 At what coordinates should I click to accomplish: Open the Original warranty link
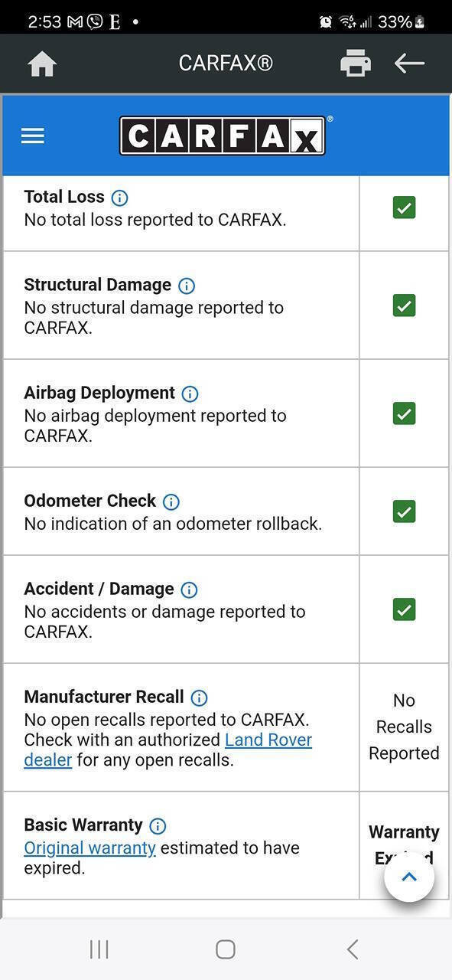pyautogui.click(x=89, y=848)
